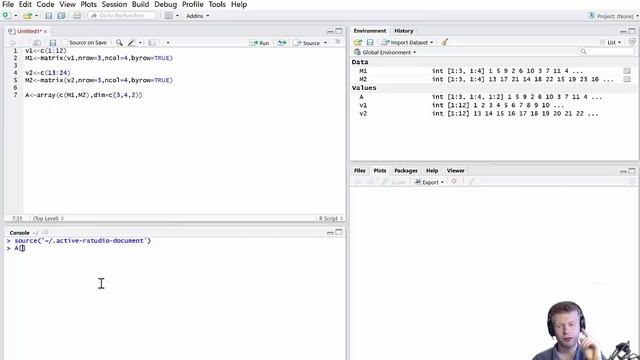The image size is (640, 360).
Task: Click the Show in new window icon in editor
Action: (x=37, y=43)
